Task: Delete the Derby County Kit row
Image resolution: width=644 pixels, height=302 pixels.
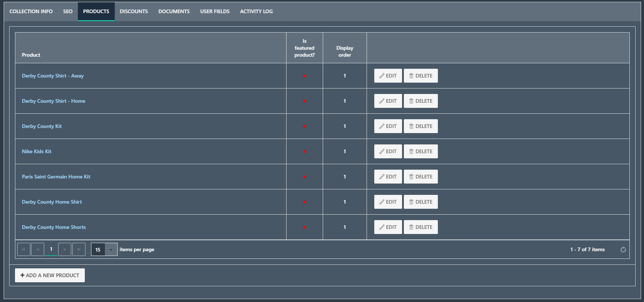Action: coord(421,126)
